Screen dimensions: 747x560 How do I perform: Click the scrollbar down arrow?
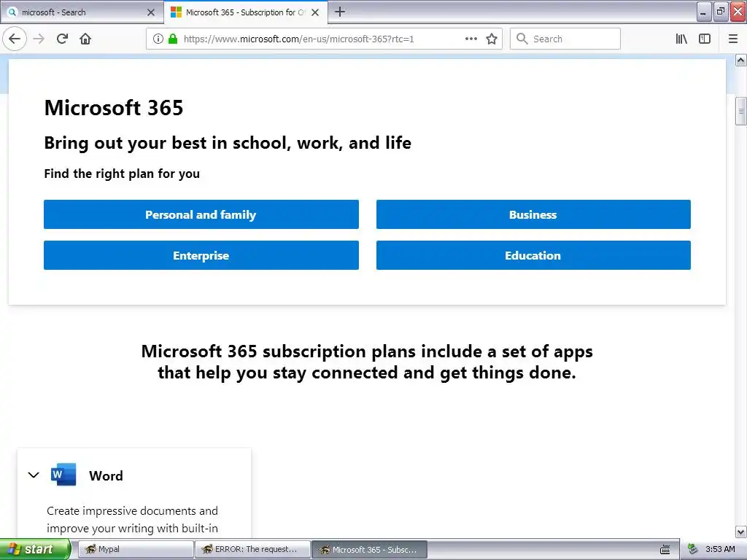[x=741, y=532]
